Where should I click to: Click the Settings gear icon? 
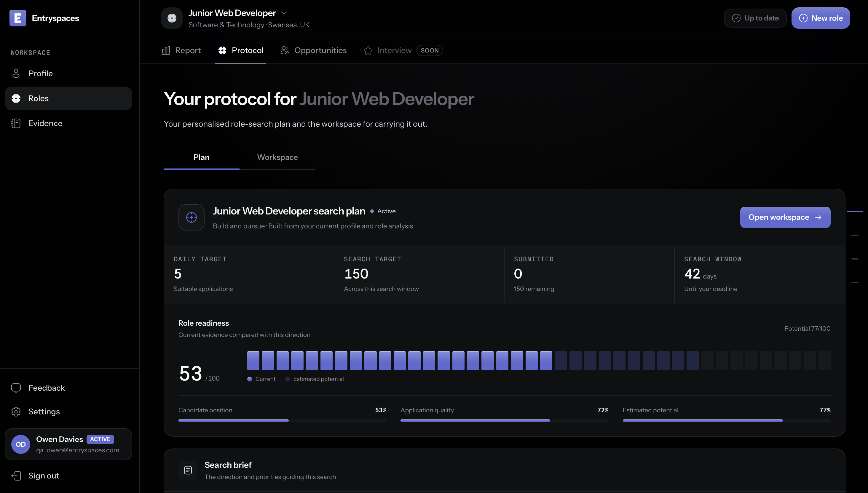coord(16,412)
